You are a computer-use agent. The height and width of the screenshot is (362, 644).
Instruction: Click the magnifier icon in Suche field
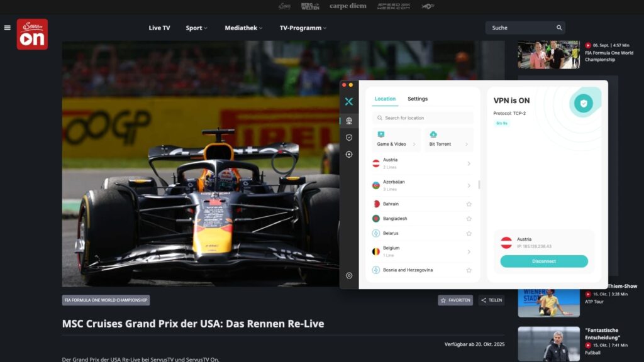(559, 28)
